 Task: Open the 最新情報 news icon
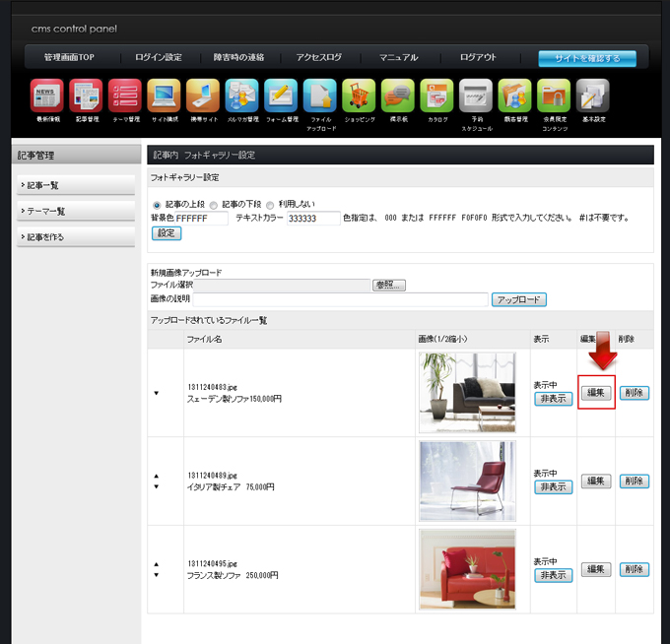[x=46, y=97]
